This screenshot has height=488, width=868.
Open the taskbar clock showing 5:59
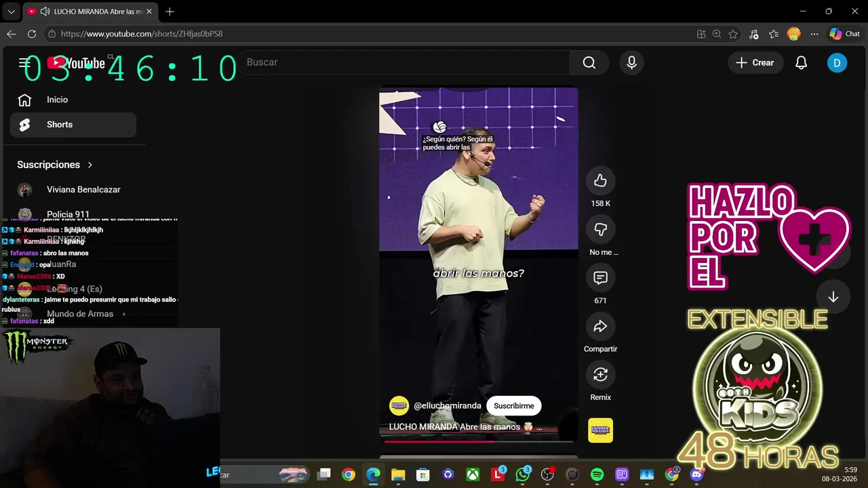coord(839,474)
